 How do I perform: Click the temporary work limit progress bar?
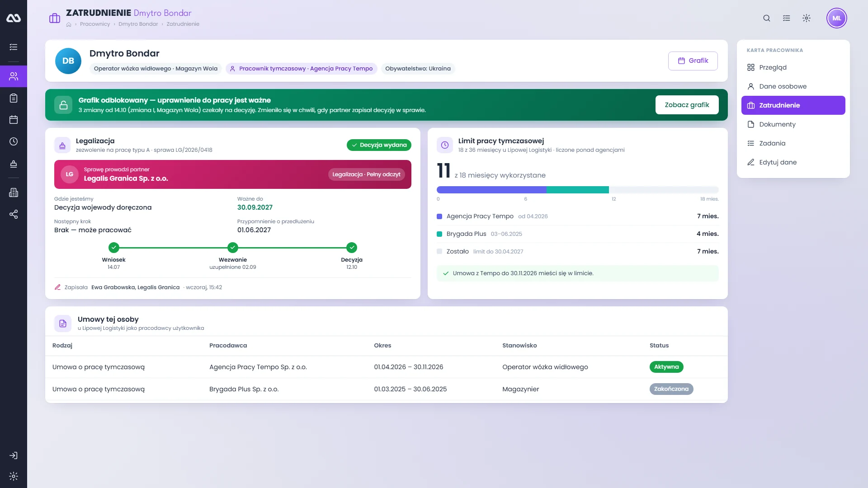point(577,190)
